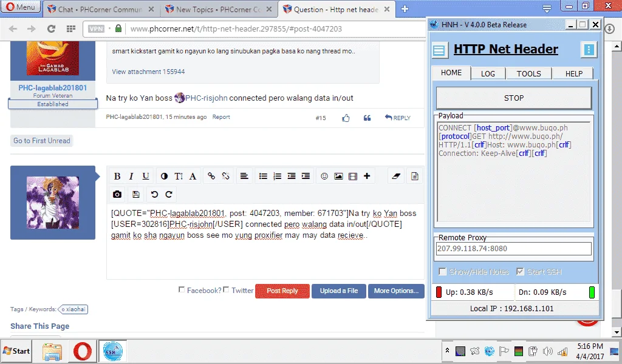
Task: Reply to post #15
Action: click(397, 118)
